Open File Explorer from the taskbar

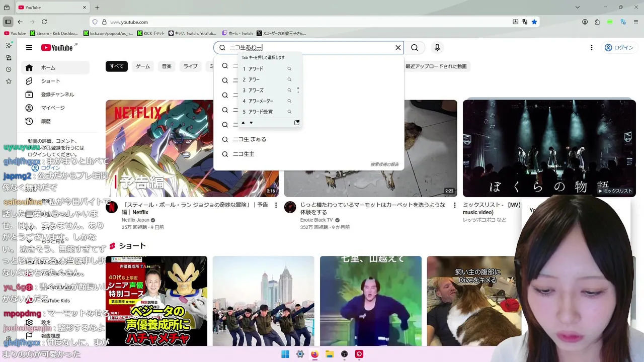coord(330,354)
